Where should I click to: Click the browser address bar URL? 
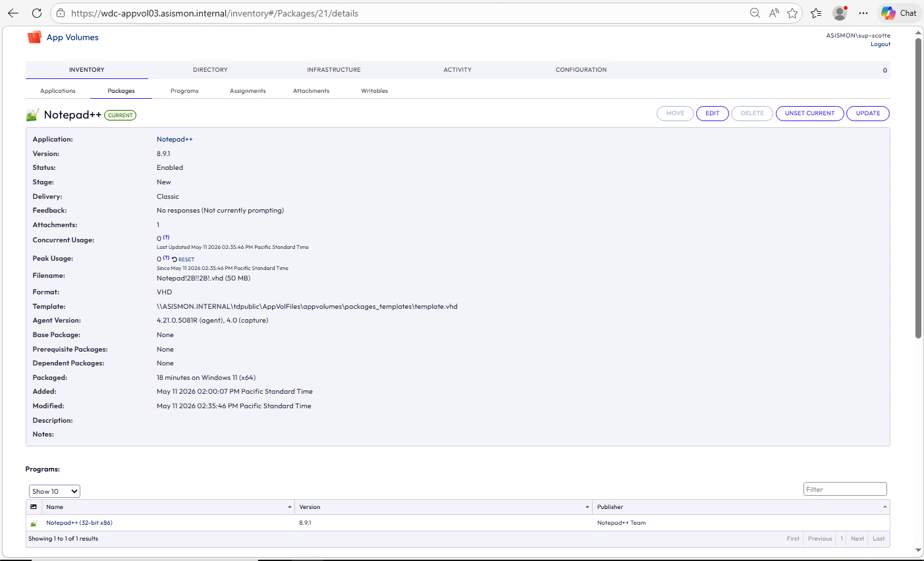click(x=215, y=13)
